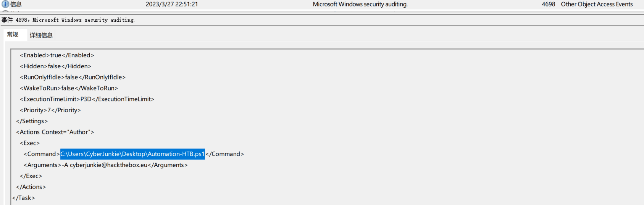Screen dimensions: 644x205
Task: Click the ExecutionTimeLimit P3D line
Action: coord(87,99)
